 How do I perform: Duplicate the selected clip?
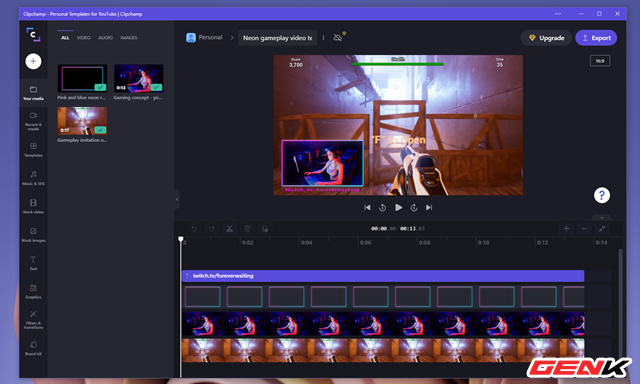265,229
